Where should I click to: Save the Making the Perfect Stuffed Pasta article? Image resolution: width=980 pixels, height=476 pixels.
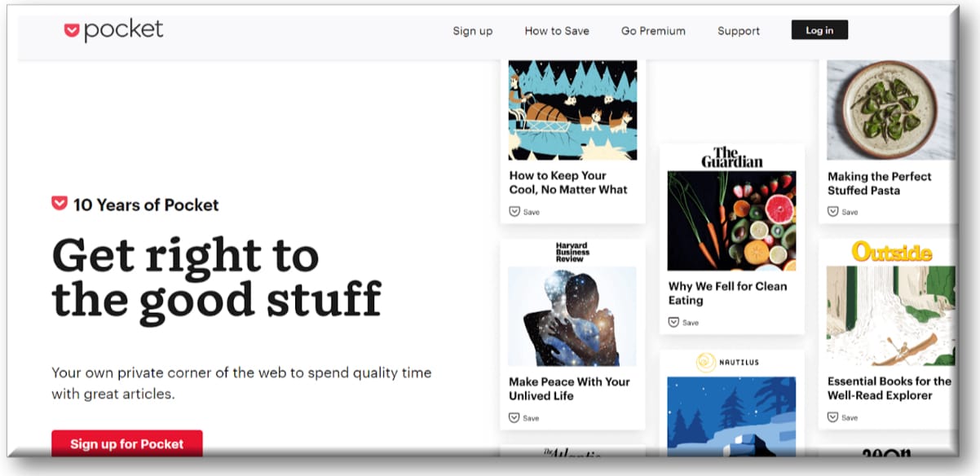[x=843, y=212]
